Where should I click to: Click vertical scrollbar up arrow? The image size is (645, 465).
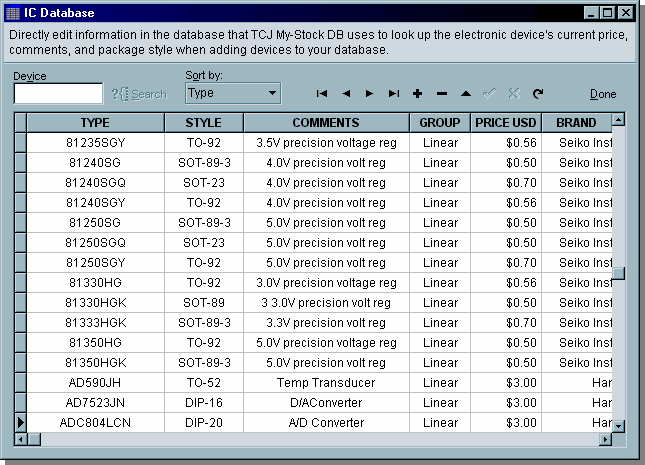pyautogui.click(x=618, y=120)
